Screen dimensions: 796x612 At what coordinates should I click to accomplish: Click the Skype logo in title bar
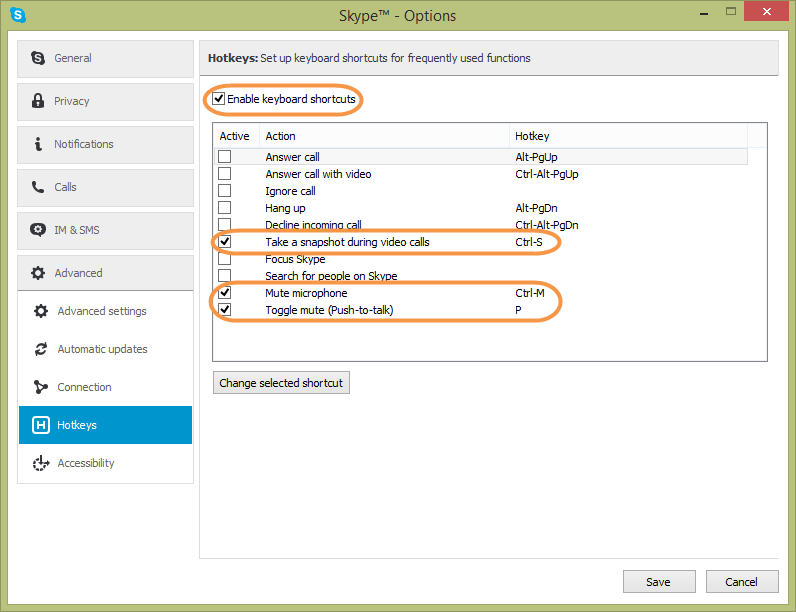point(17,15)
